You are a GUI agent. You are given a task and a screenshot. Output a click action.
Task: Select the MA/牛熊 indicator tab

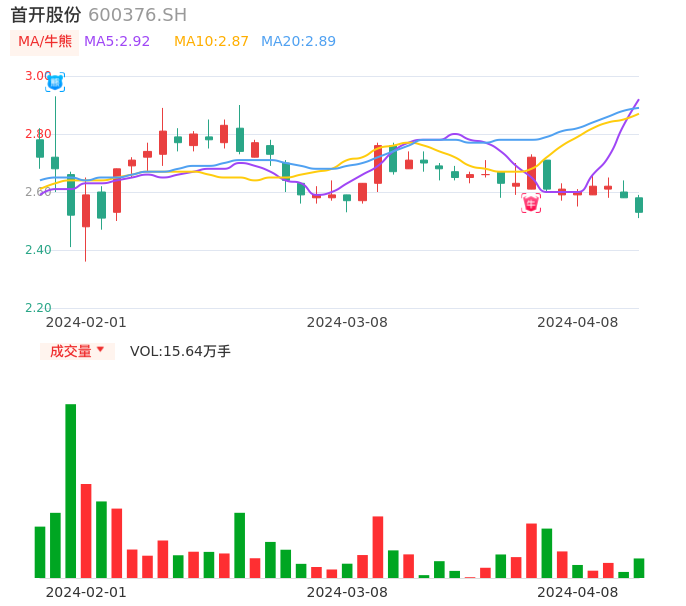44,41
